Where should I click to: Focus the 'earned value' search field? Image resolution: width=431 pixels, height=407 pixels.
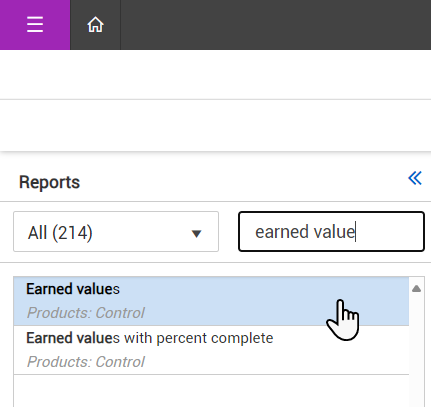pos(331,231)
